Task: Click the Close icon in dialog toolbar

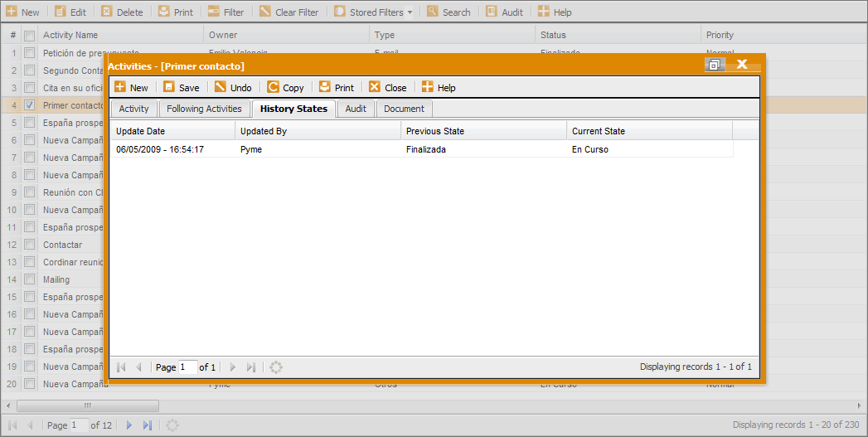Action: [x=375, y=87]
